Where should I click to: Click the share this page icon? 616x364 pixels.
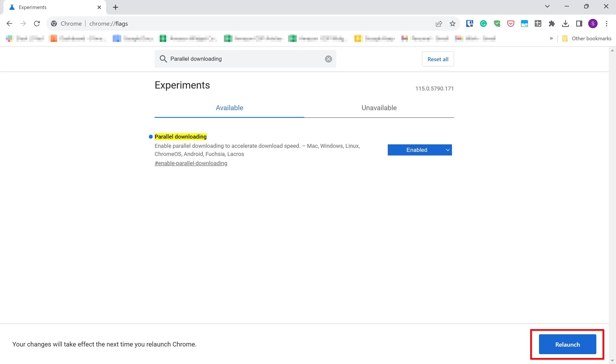pyautogui.click(x=439, y=24)
